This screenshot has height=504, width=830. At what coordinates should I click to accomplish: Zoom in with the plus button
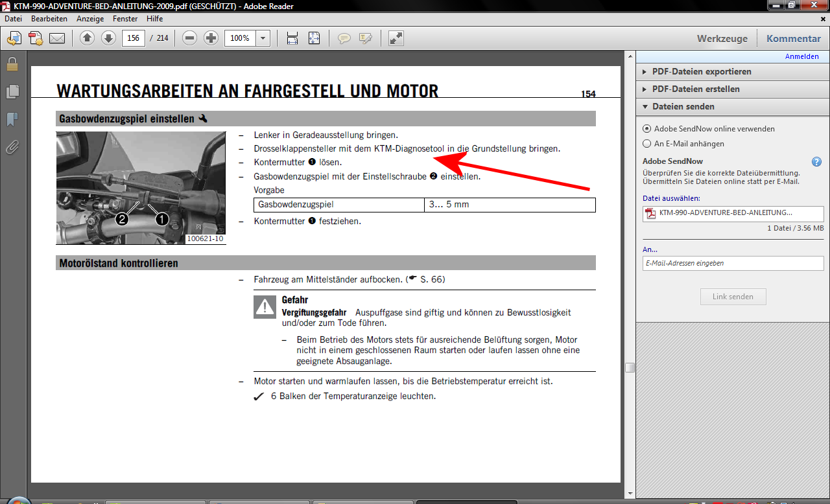click(x=211, y=38)
